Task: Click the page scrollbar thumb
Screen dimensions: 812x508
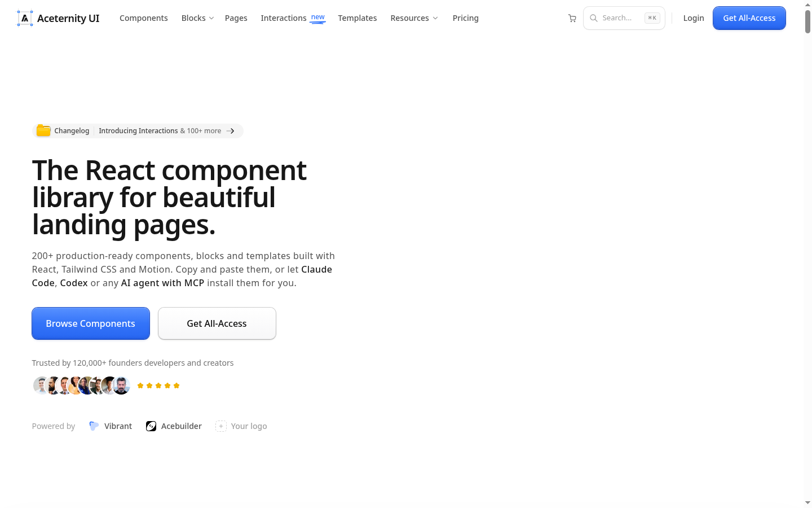Action: (x=807, y=21)
